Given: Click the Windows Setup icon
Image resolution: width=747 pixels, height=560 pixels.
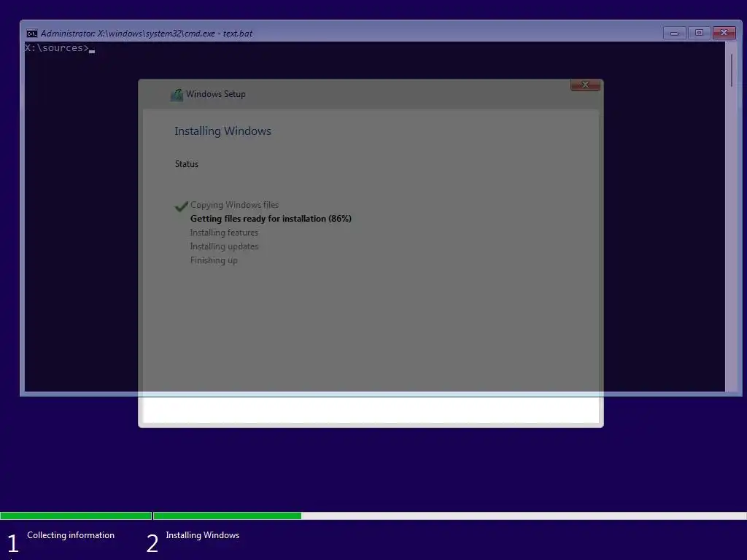Looking at the screenshot, I should (x=177, y=94).
